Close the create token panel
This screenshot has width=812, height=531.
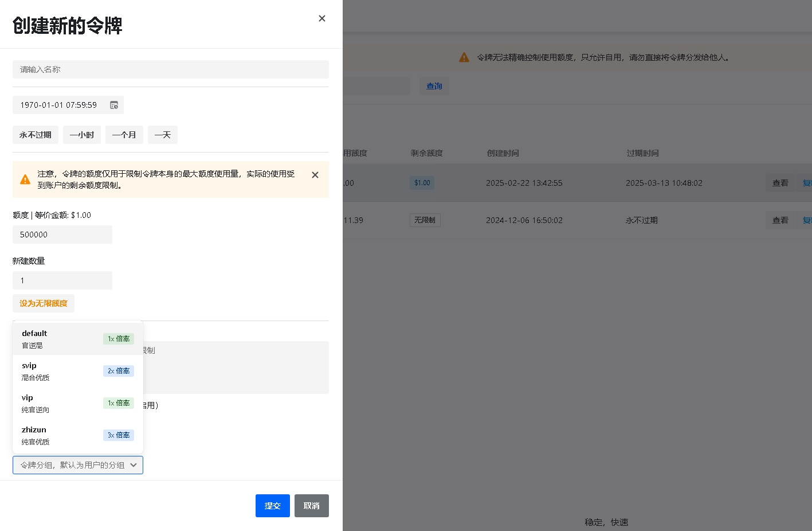322,18
